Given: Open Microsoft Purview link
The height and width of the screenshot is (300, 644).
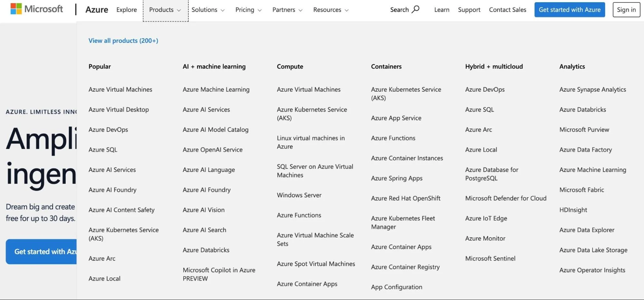Looking at the screenshot, I should (584, 130).
